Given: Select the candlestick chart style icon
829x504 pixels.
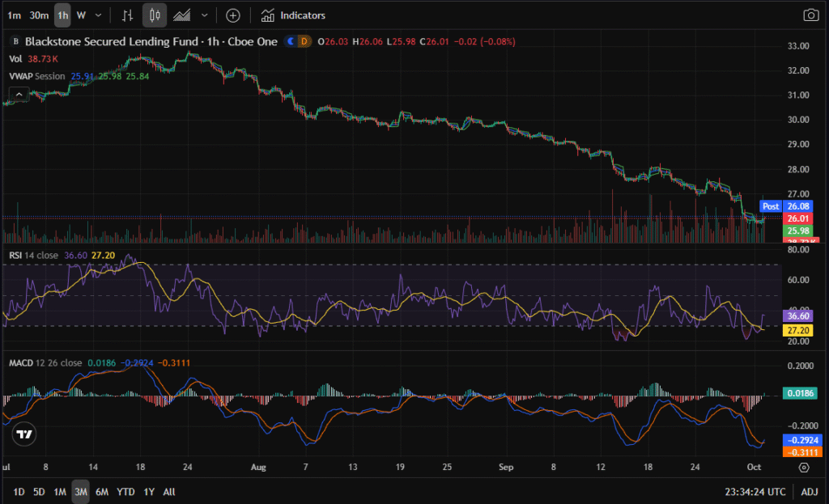Looking at the screenshot, I should (155, 15).
